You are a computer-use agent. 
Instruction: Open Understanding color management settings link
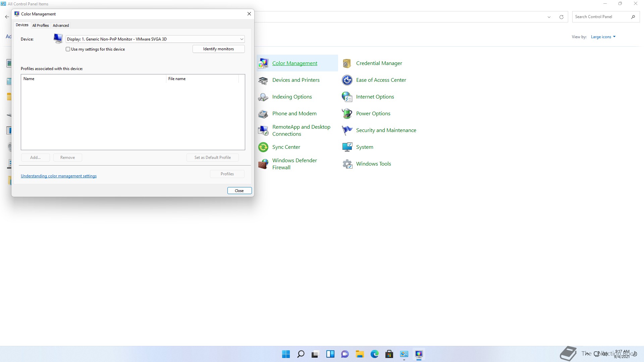coord(59,176)
